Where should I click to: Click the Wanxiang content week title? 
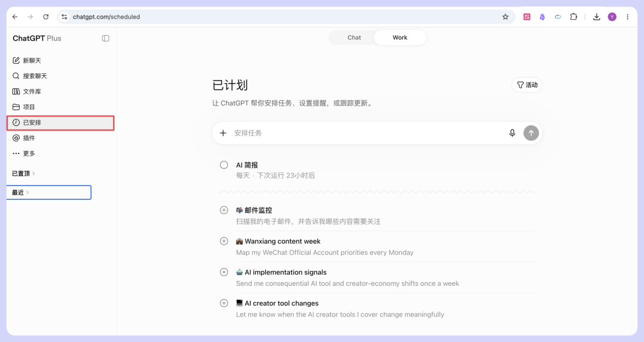pos(278,241)
